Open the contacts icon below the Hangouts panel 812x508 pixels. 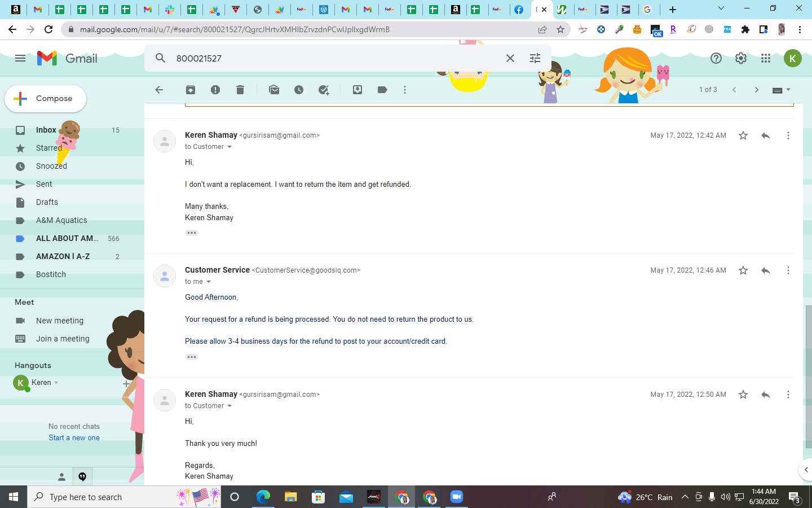62,477
